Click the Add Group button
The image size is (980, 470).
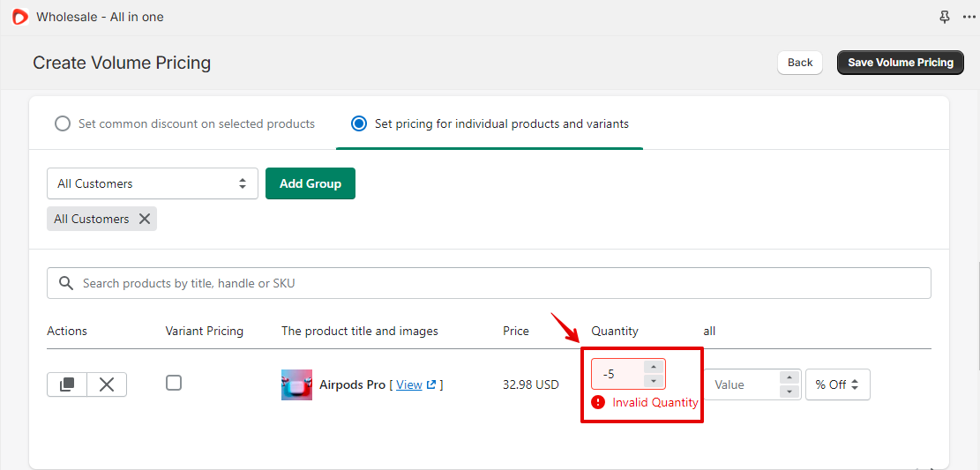point(310,183)
